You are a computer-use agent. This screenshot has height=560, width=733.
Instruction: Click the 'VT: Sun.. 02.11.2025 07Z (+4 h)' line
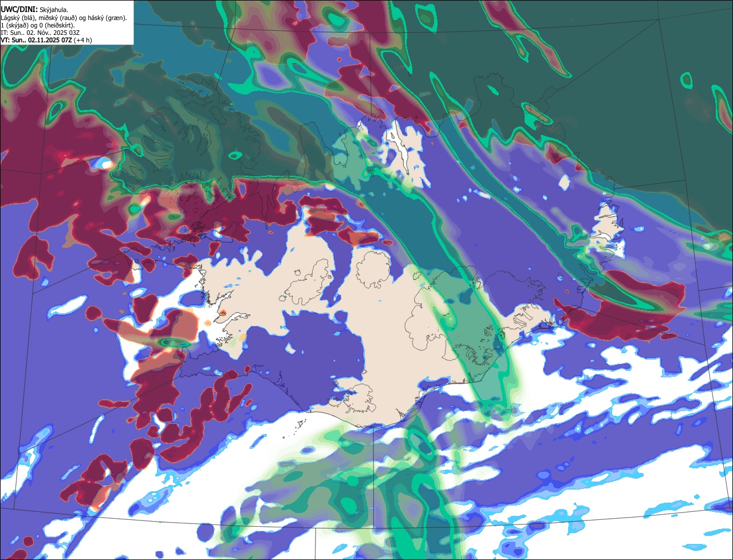coord(46,40)
